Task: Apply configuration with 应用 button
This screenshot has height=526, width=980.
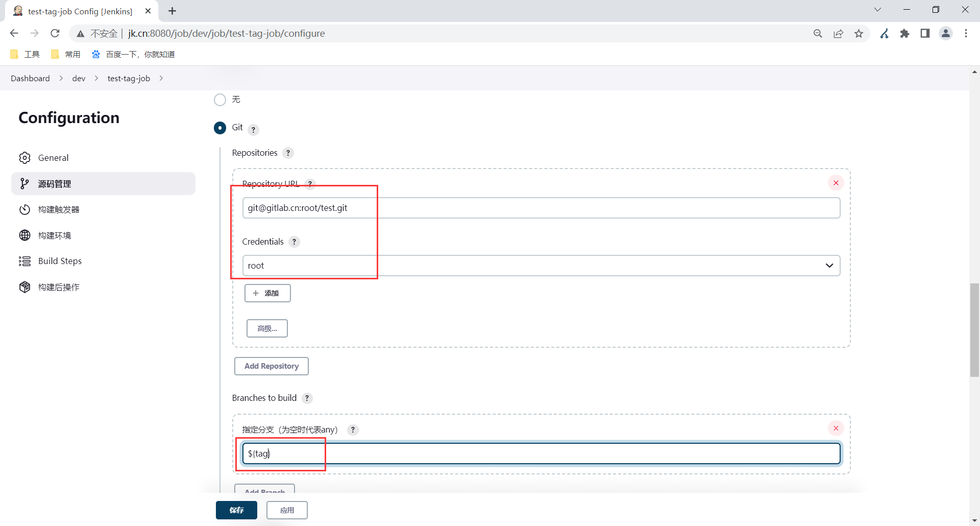Action: coord(287,510)
